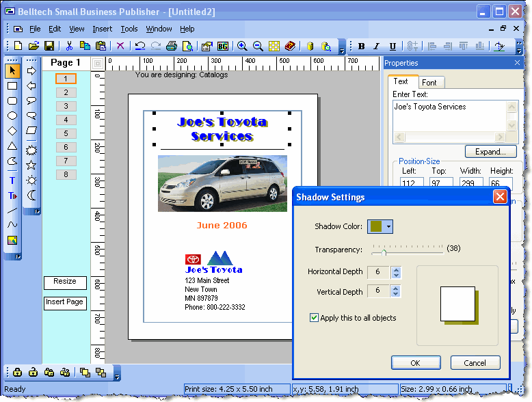Image resolution: width=532 pixels, height=402 pixels.
Task: Toggle Bold formatting
Action: pyautogui.click(x=361, y=46)
